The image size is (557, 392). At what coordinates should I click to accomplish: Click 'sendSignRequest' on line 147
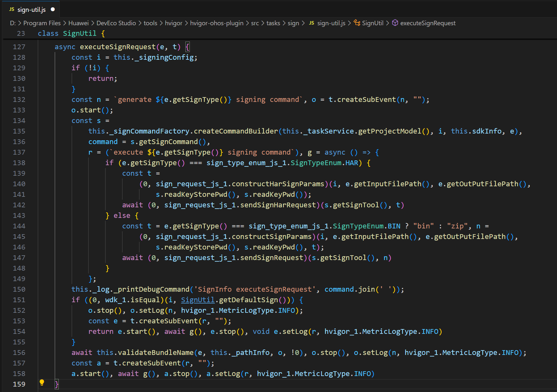(272, 257)
